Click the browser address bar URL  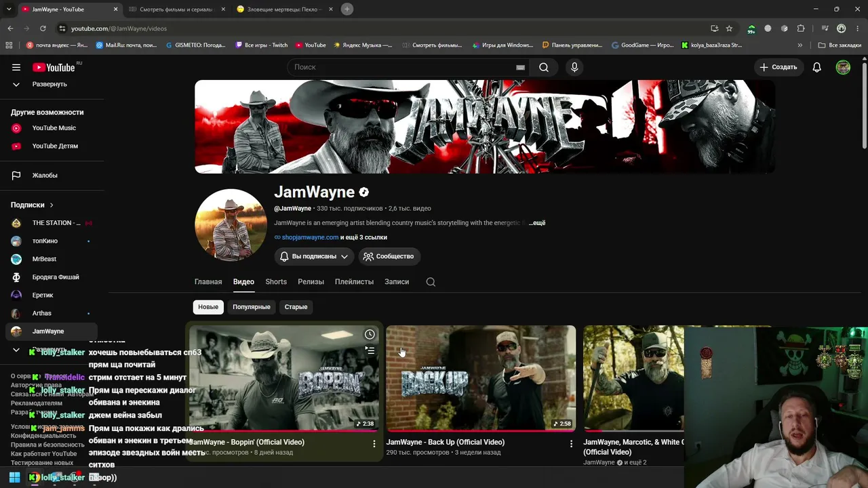(119, 28)
